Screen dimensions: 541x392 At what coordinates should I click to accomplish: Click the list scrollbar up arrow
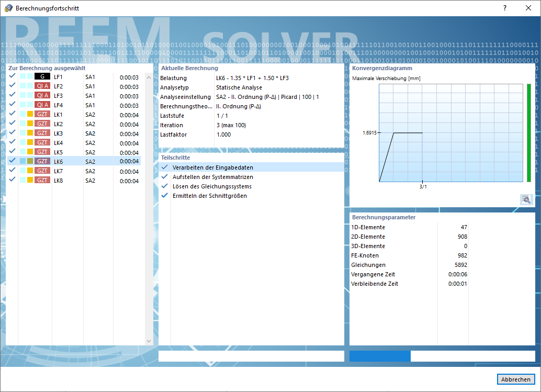pos(149,77)
